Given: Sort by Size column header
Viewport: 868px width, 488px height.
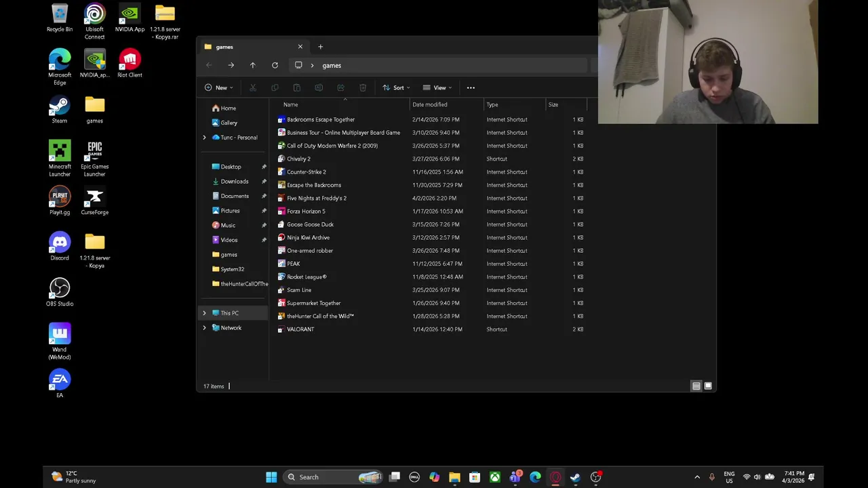Looking at the screenshot, I should (566, 104).
